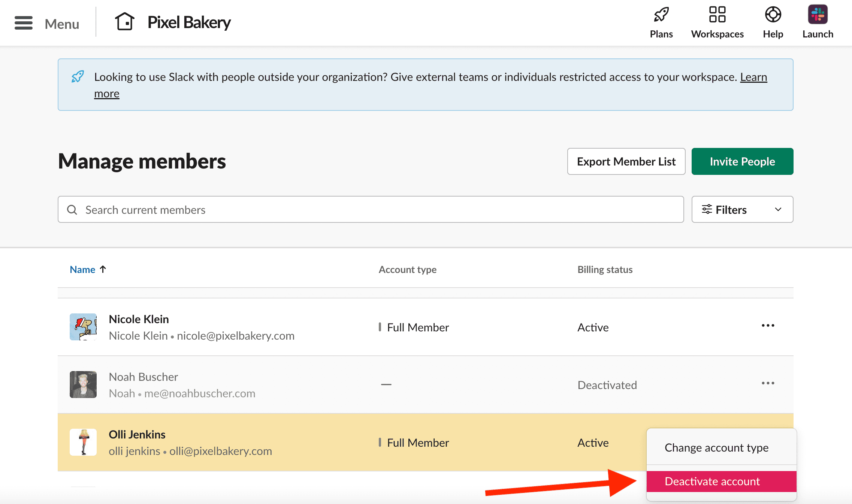
Task: Click Invite People button
Action: (742, 161)
